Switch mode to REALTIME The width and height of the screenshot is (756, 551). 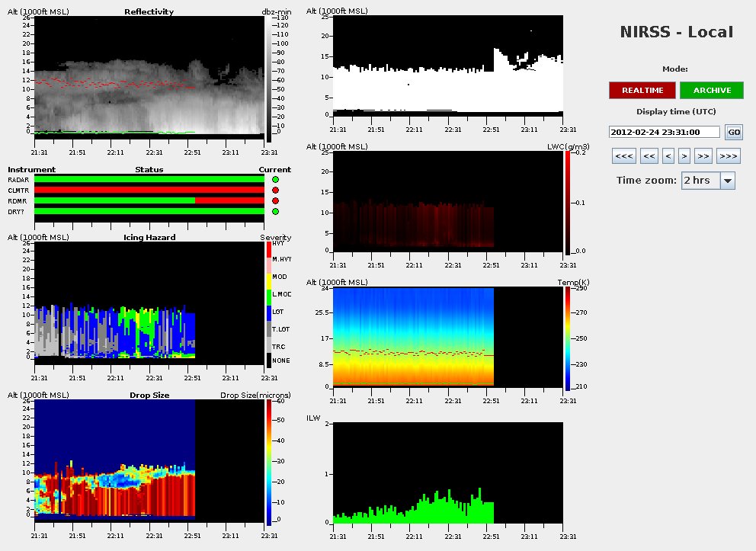[x=642, y=91]
